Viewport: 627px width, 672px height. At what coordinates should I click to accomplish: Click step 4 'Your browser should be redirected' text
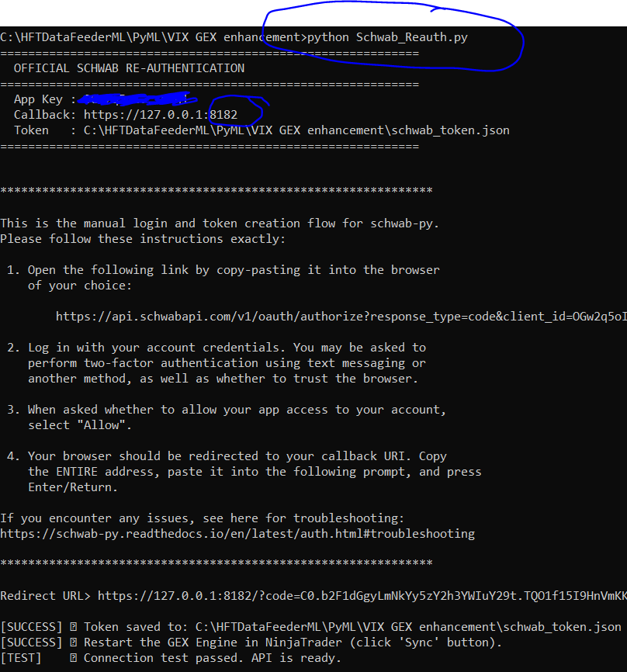click(237, 456)
